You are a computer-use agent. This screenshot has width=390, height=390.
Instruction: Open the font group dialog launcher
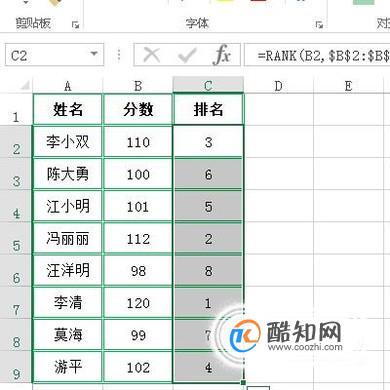(319, 25)
